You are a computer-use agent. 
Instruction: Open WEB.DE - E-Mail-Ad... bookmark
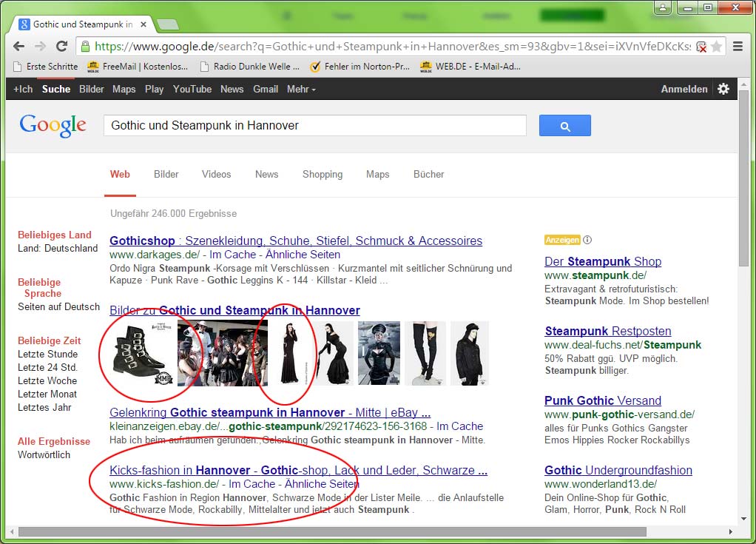[x=470, y=67]
